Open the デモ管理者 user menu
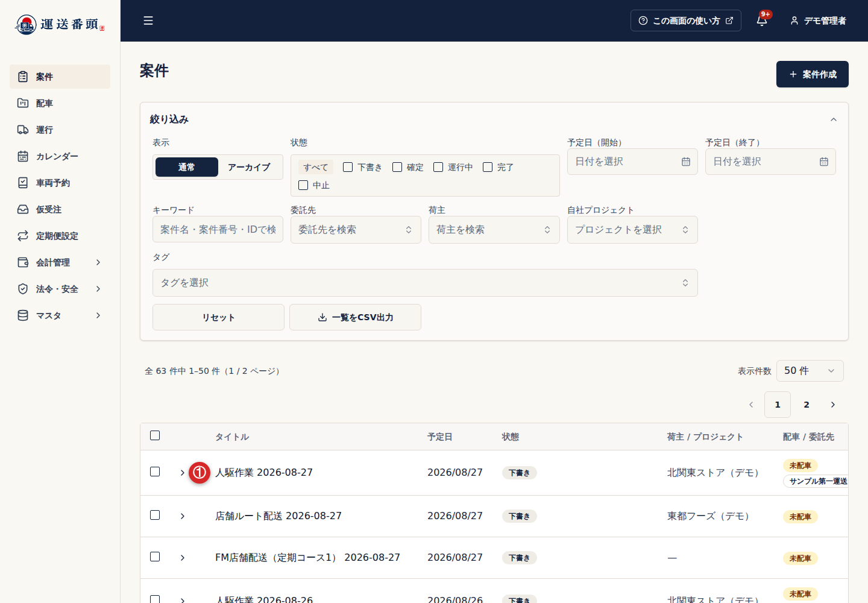 click(818, 21)
